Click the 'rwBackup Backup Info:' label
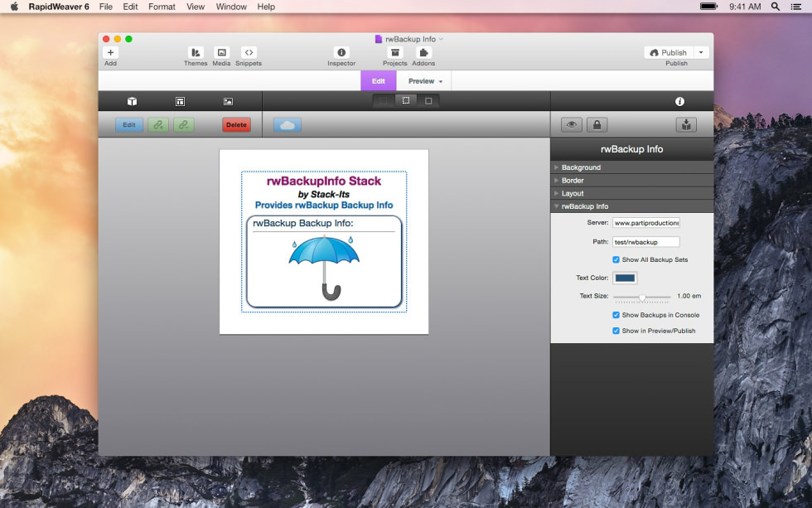 click(303, 223)
